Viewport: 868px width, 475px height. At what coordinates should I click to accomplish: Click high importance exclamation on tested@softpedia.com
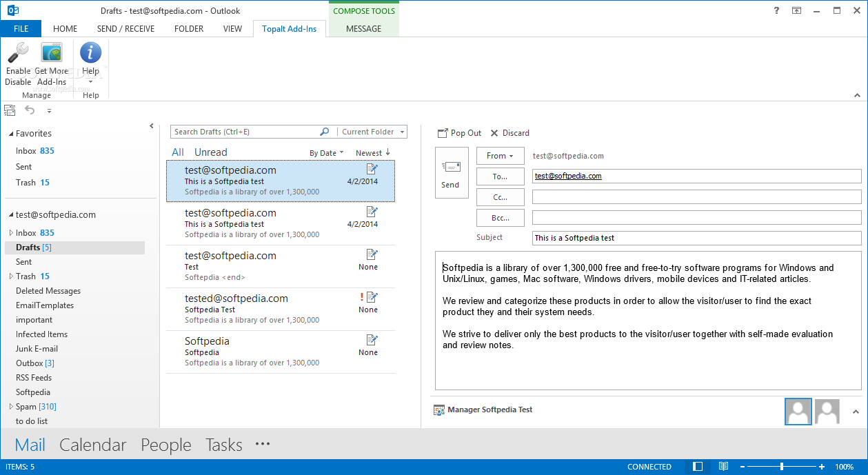click(362, 297)
